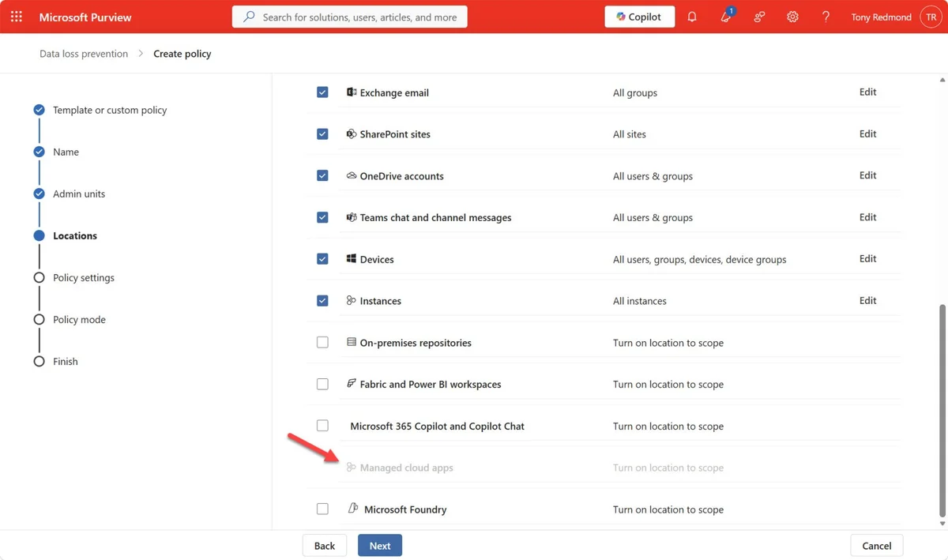
Task: Uncheck the Teams chat and channel messages checkbox
Action: click(x=322, y=217)
